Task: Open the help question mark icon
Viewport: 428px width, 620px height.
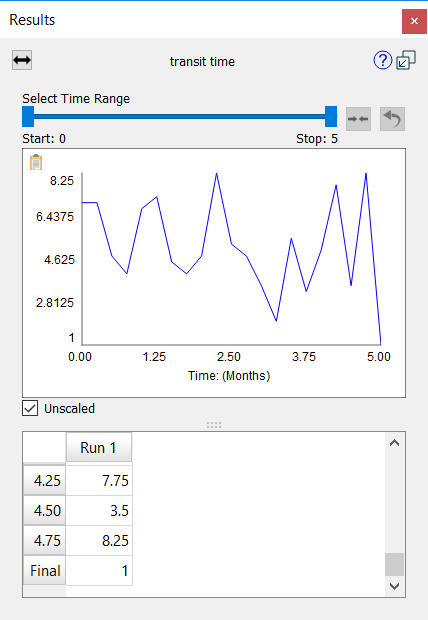Action: (383, 60)
